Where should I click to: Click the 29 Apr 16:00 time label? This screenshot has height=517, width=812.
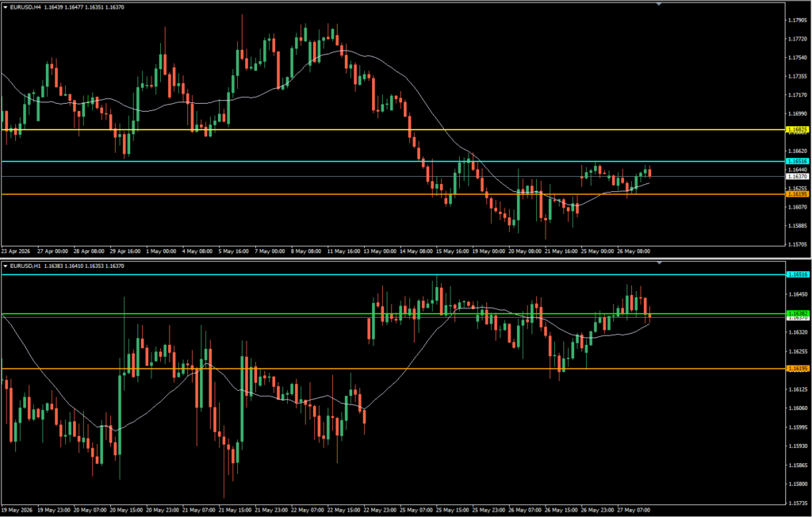coord(126,251)
